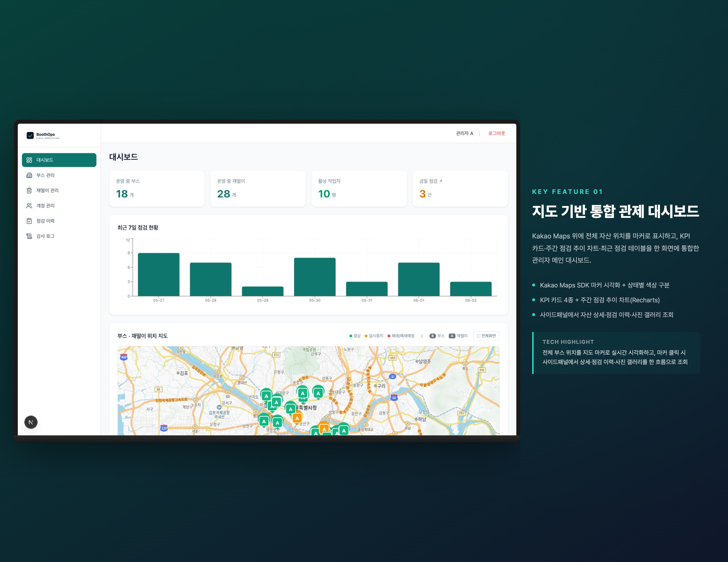This screenshot has height=562, width=728.
Task: Open 부스 관리 in the sidebar
Action: (59, 175)
